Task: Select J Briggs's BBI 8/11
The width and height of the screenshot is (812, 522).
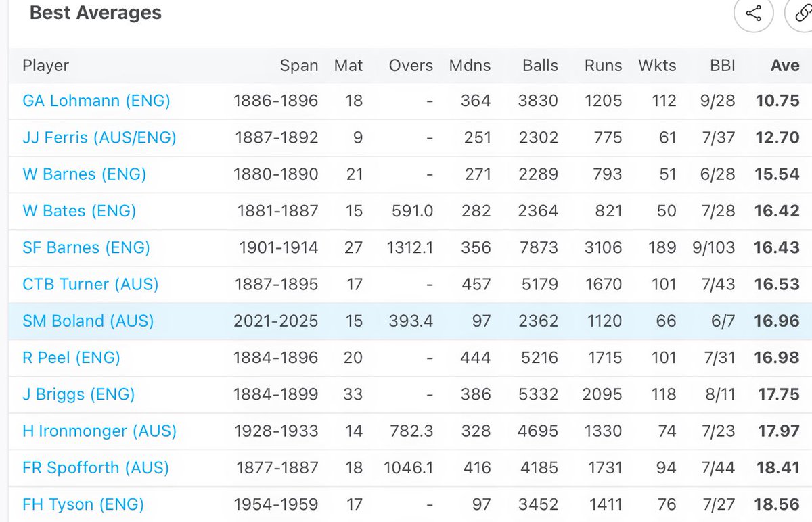Action: point(720,394)
